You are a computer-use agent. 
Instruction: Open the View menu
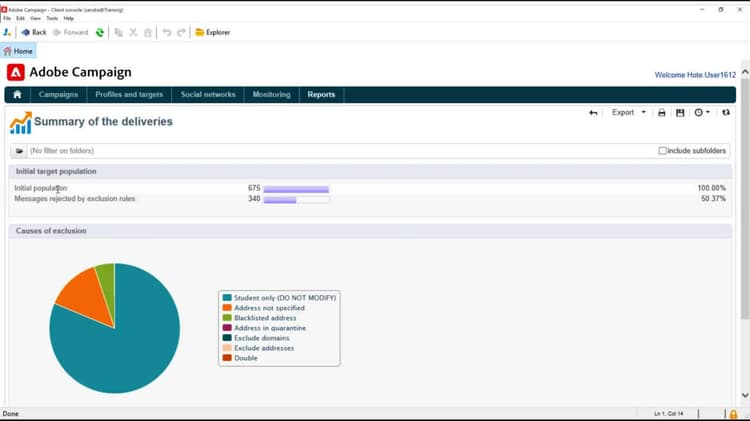pyautogui.click(x=35, y=18)
